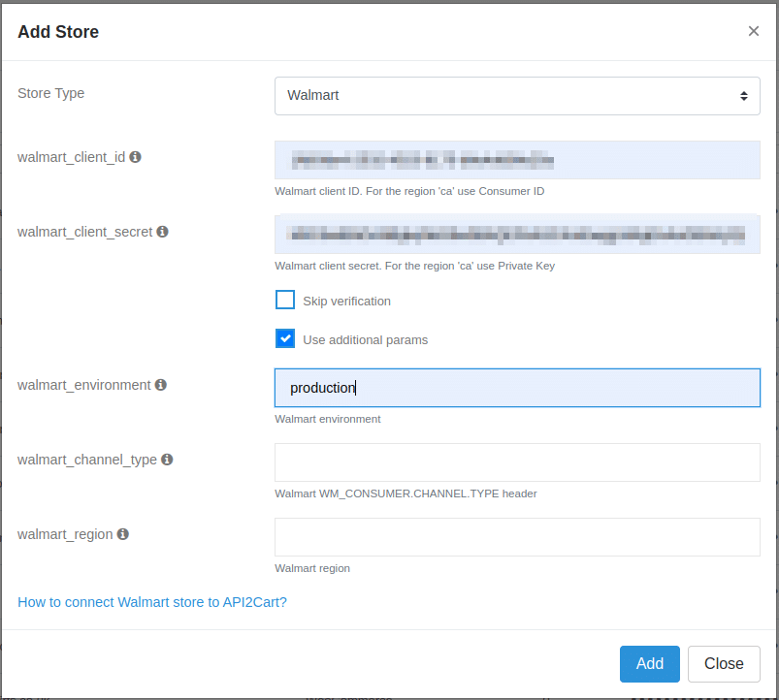Select the walmart_region input box
Viewport: 779px width, 700px height.
pos(517,536)
